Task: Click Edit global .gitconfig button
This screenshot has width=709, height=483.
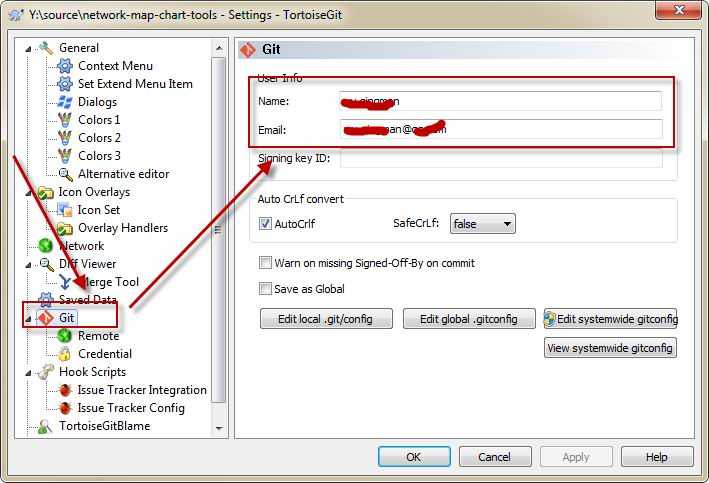Action: click(469, 319)
